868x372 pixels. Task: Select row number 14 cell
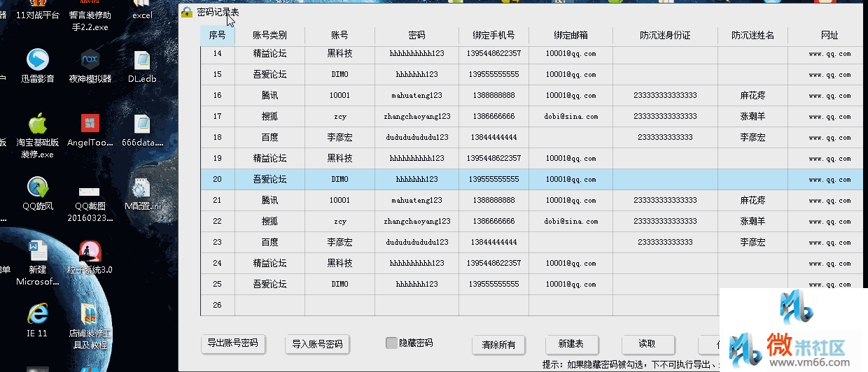[218, 54]
